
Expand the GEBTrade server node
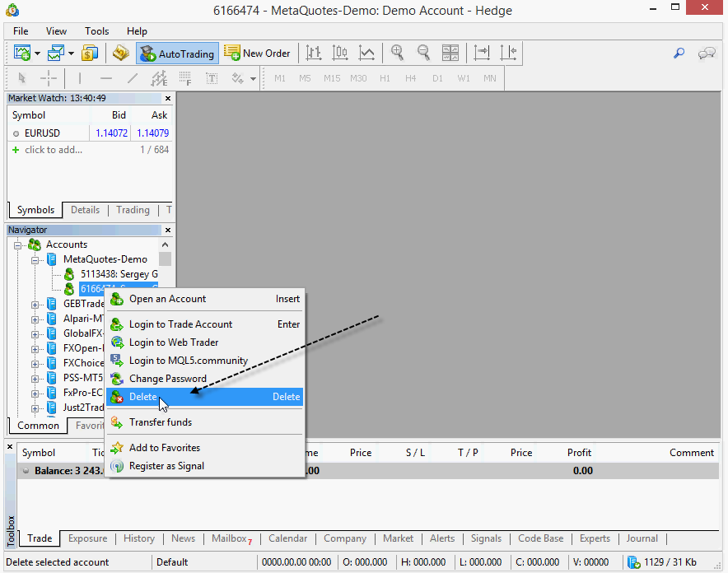tap(35, 305)
